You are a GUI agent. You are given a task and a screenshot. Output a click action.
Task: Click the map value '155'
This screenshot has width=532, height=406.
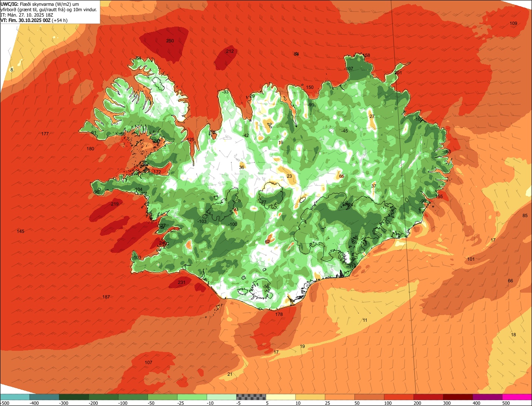(439, 196)
